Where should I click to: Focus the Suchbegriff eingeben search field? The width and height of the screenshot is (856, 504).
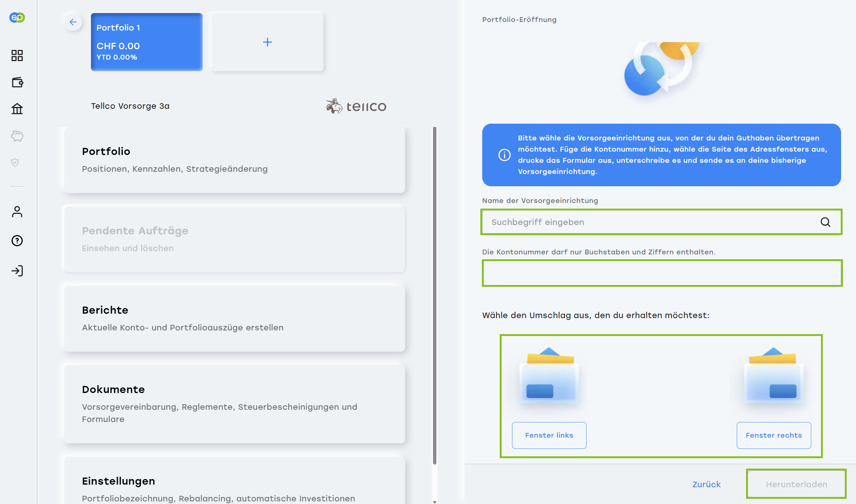click(661, 222)
